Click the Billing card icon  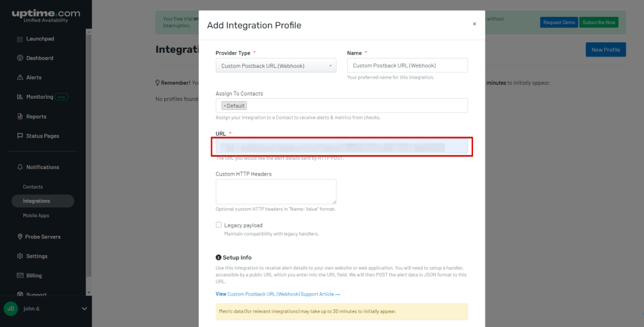20,276
